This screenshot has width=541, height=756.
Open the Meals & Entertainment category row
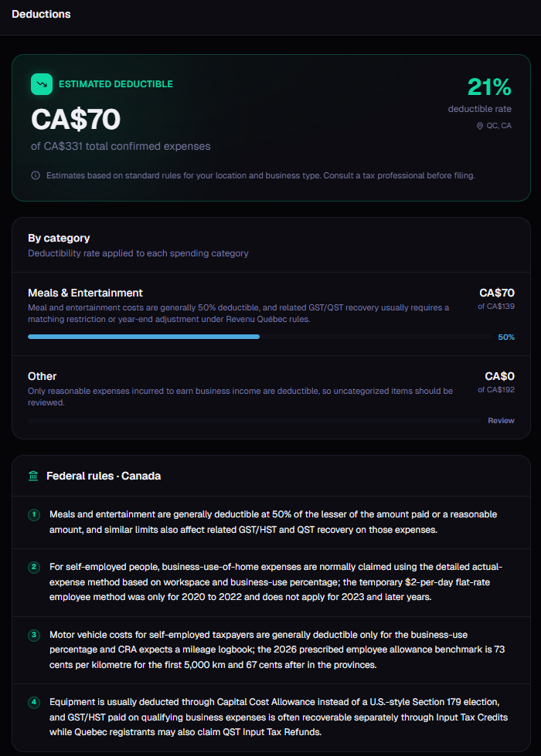click(85, 293)
